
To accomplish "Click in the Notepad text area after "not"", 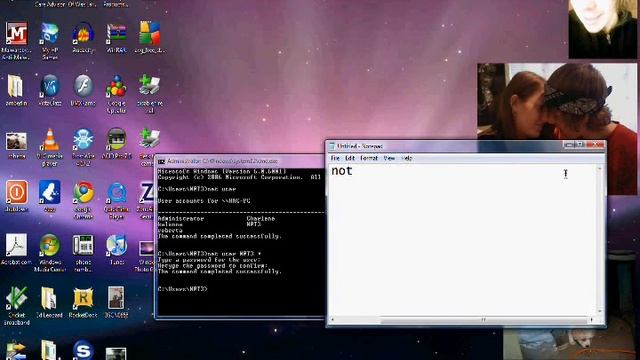I will (x=354, y=171).
